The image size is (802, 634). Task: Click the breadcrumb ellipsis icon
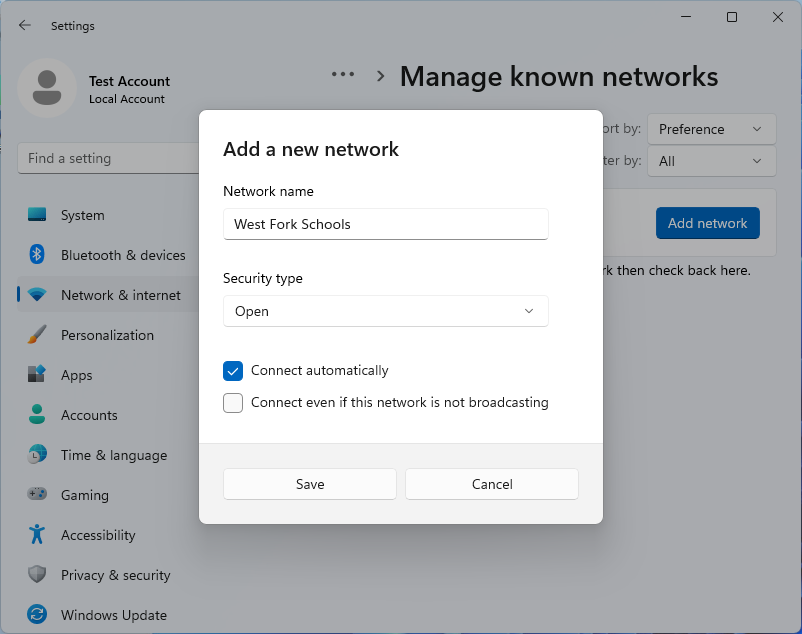(x=343, y=75)
